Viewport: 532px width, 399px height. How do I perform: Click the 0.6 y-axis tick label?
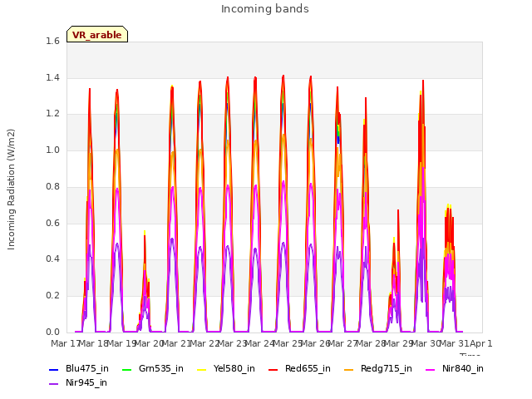coord(52,223)
